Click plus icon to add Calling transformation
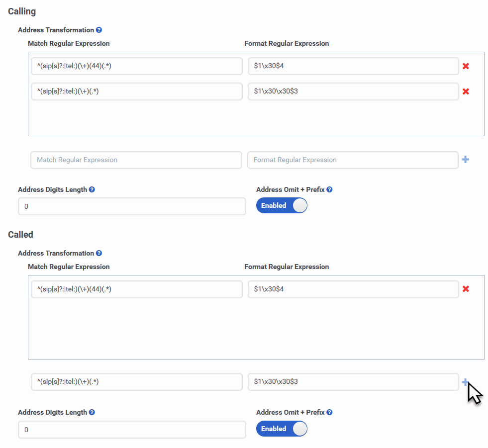The image size is (488, 448). (x=465, y=160)
